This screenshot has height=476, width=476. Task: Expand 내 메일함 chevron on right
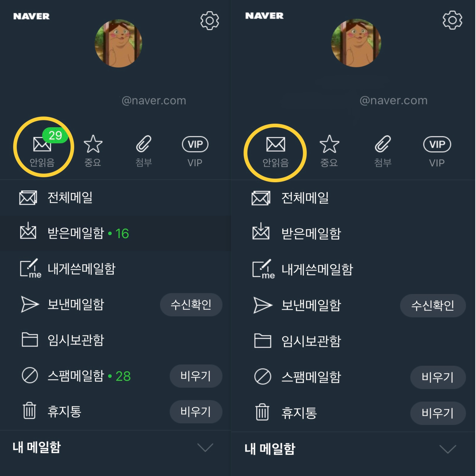(448, 449)
